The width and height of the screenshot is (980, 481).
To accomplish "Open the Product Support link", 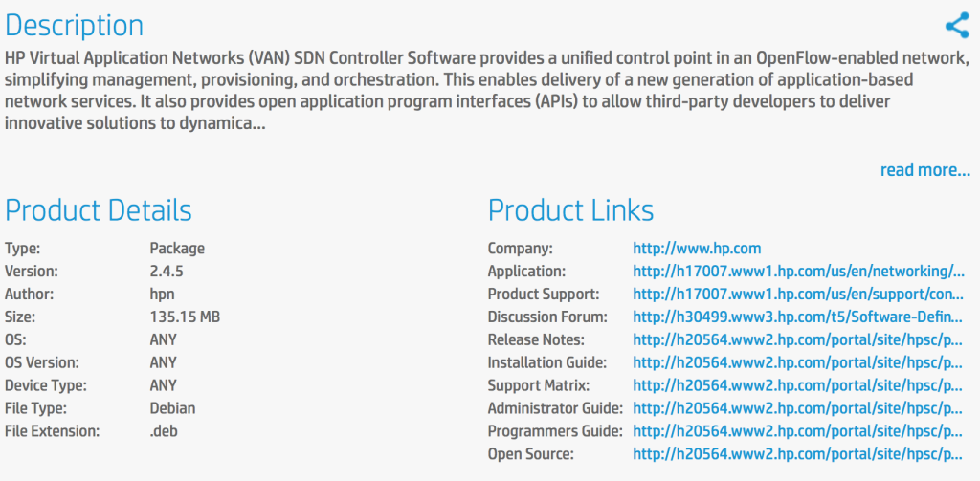I will tap(798, 294).
